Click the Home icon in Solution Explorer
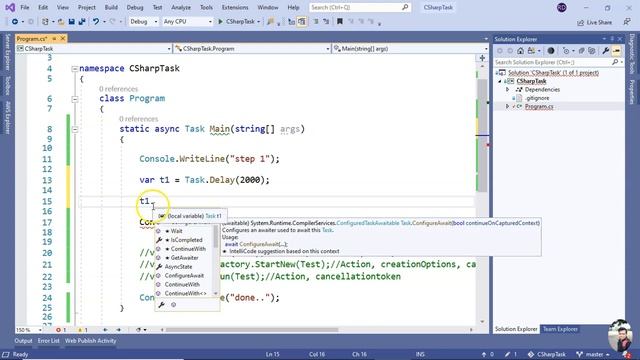This screenshot has width=640, height=360. point(520,51)
